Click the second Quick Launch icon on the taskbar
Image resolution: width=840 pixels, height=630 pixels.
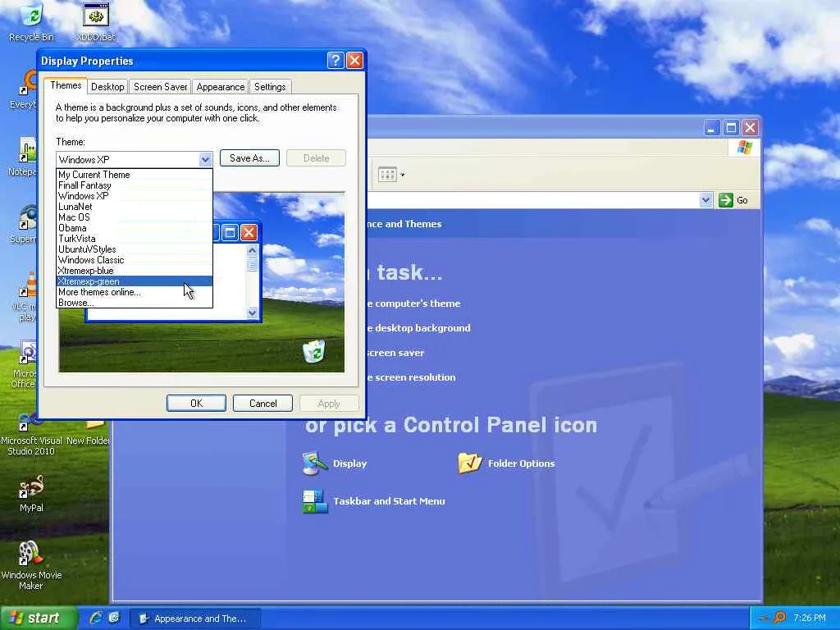tap(114, 618)
